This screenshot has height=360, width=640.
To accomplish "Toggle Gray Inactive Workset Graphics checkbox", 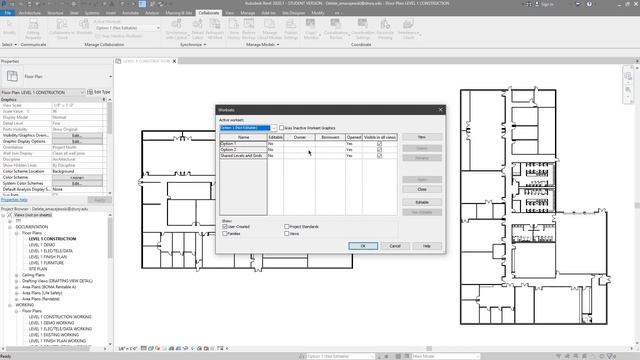I will coord(282,128).
